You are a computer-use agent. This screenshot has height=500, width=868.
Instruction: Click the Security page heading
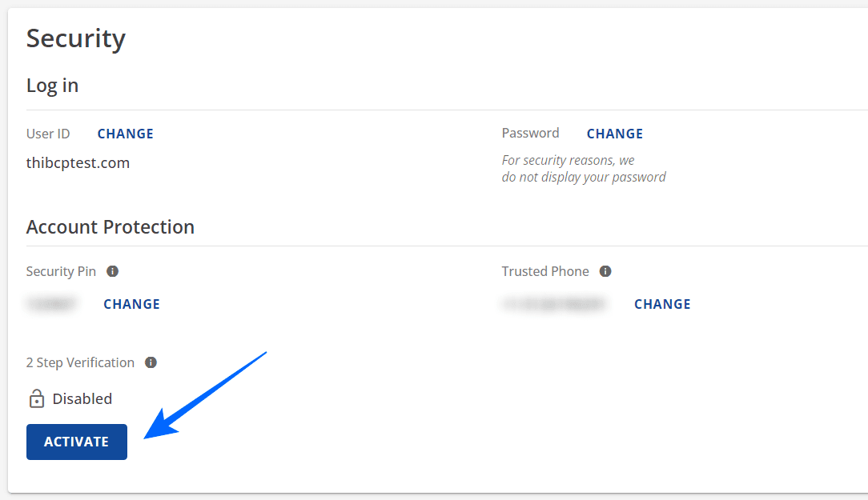[x=75, y=38]
